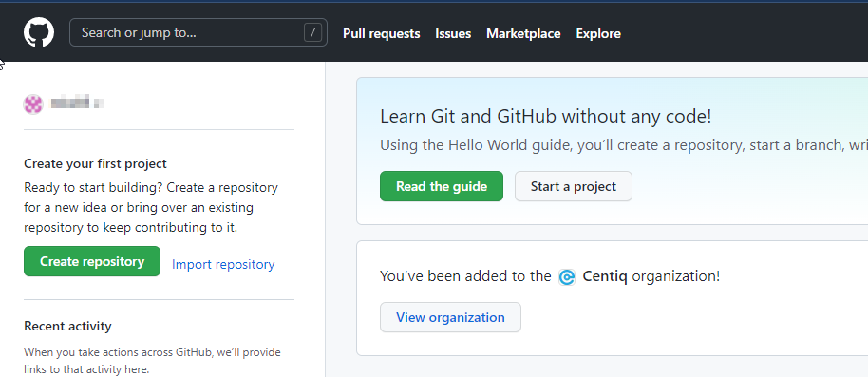Viewport: 868px width, 377px height.
Task: Click the green Create repository button
Action: tap(92, 261)
